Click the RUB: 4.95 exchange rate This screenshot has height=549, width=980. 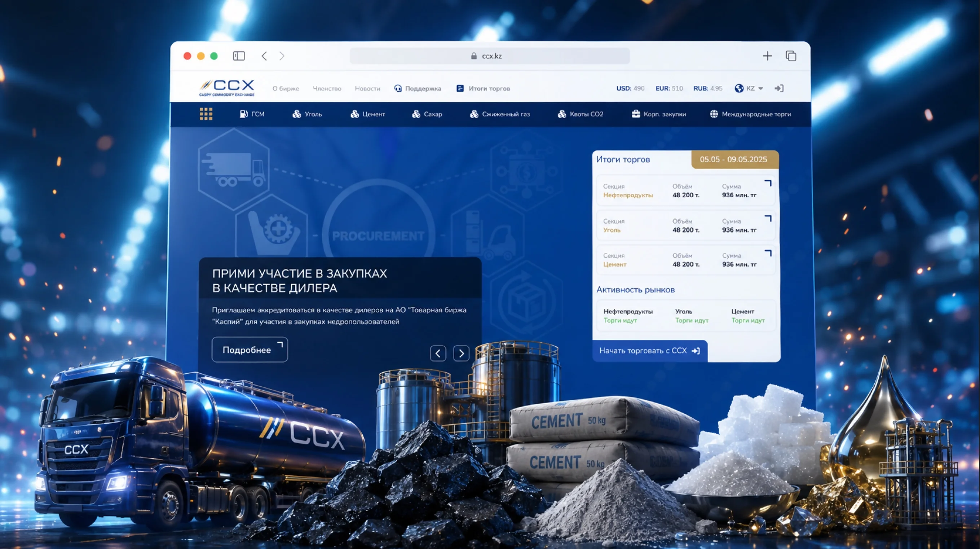[708, 88]
